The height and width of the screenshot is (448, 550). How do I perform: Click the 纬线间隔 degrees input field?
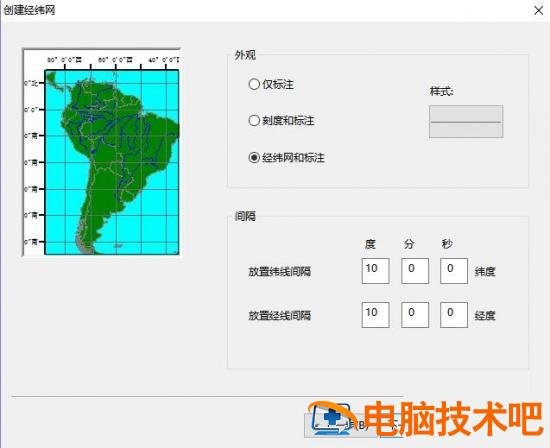point(375,271)
